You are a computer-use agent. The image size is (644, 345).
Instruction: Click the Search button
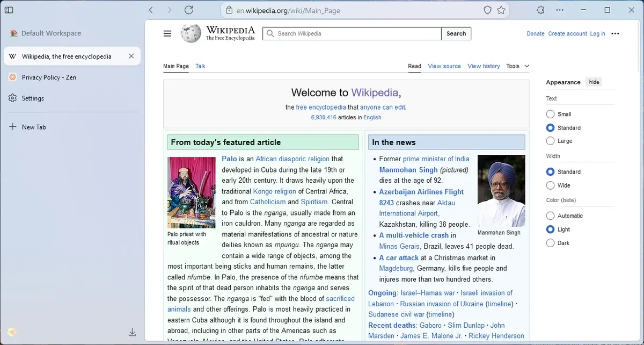click(456, 33)
